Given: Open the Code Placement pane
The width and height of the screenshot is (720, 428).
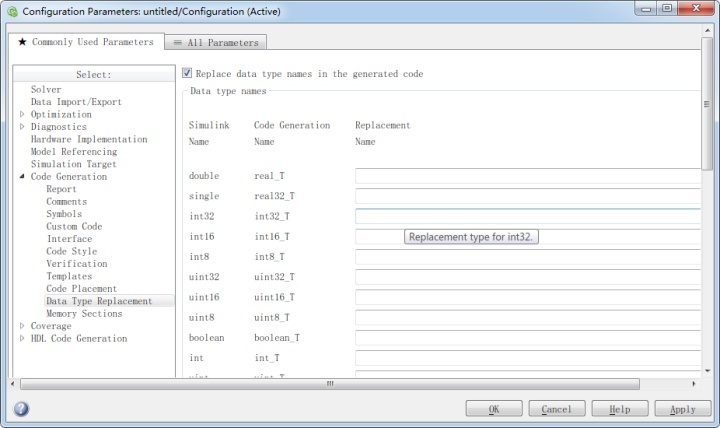Looking at the screenshot, I should 81,288.
